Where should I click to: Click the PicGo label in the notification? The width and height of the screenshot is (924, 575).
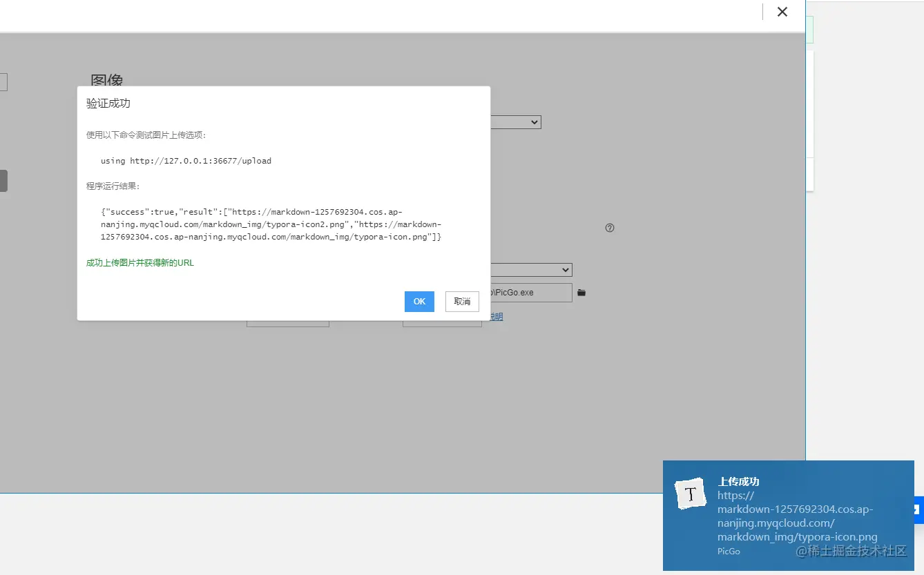click(x=729, y=552)
